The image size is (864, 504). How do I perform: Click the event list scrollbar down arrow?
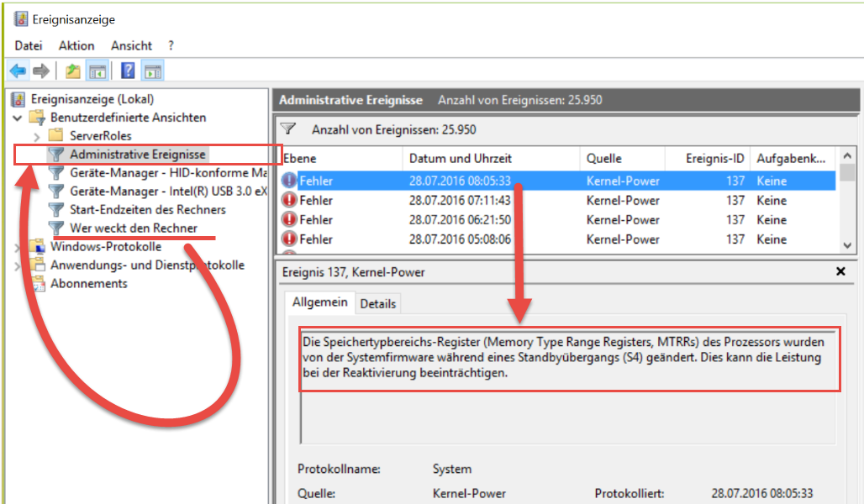click(847, 244)
